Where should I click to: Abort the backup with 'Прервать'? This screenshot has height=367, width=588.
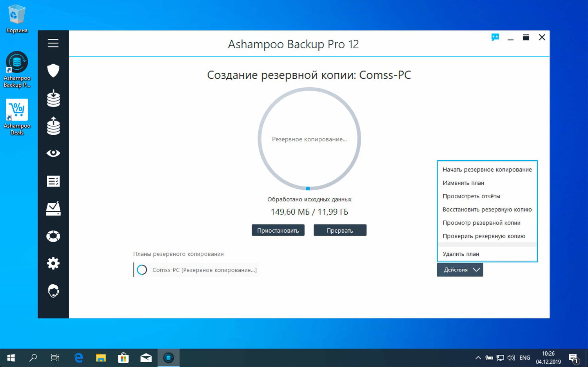click(340, 230)
